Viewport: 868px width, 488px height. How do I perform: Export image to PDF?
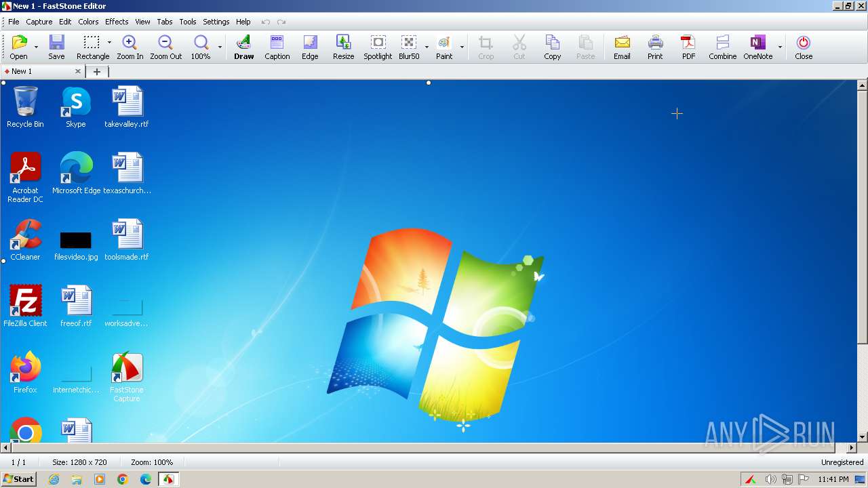(x=688, y=47)
